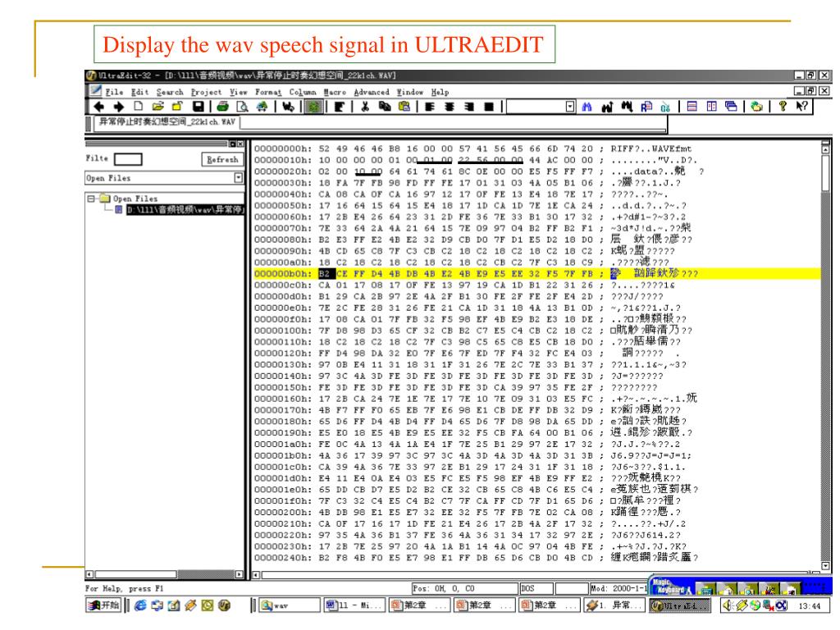The width and height of the screenshot is (840, 630).
Task: Open the Search menu
Action: pos(170,92)
